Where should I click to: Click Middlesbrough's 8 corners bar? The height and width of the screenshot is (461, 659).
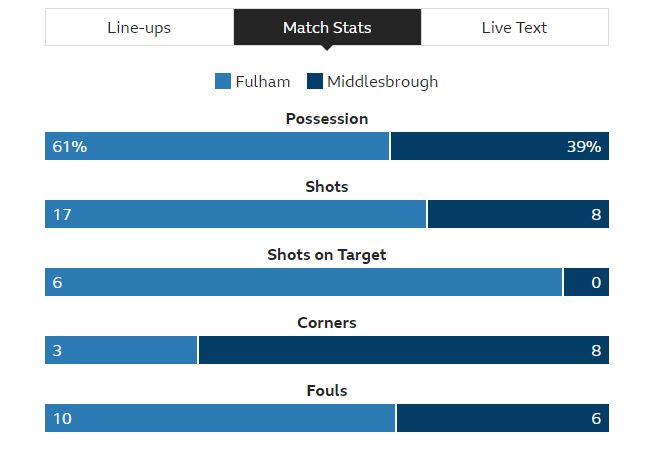[404, 350]
